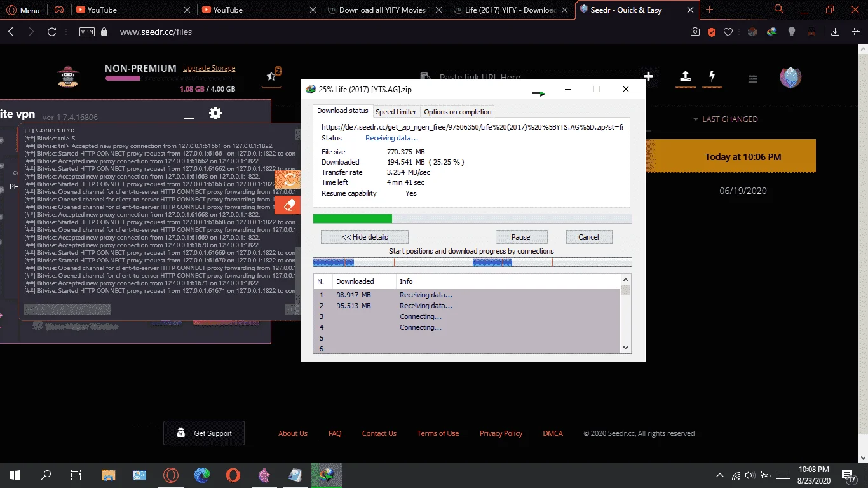
Task: Select the Download status tab
Action: [x=342, y=111]
